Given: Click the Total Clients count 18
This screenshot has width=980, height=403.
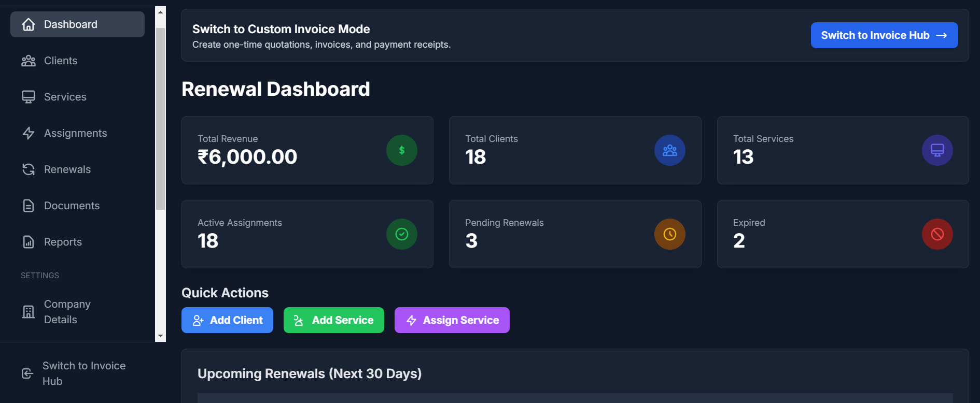Looking at the screenshot, I should [x=475, y=157].
